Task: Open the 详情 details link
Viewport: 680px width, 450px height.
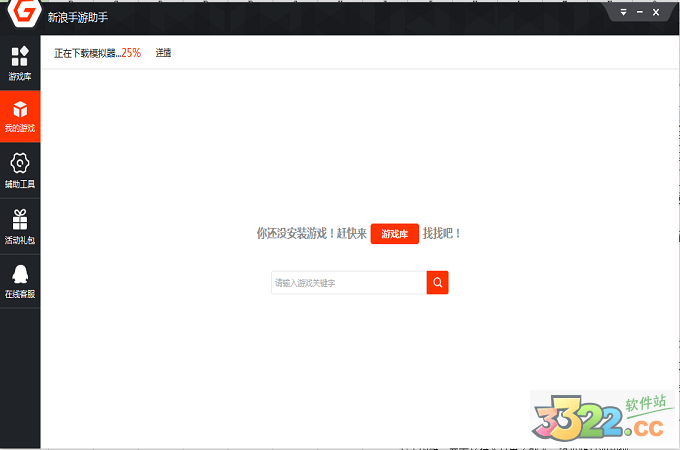Action: [163, 53]
